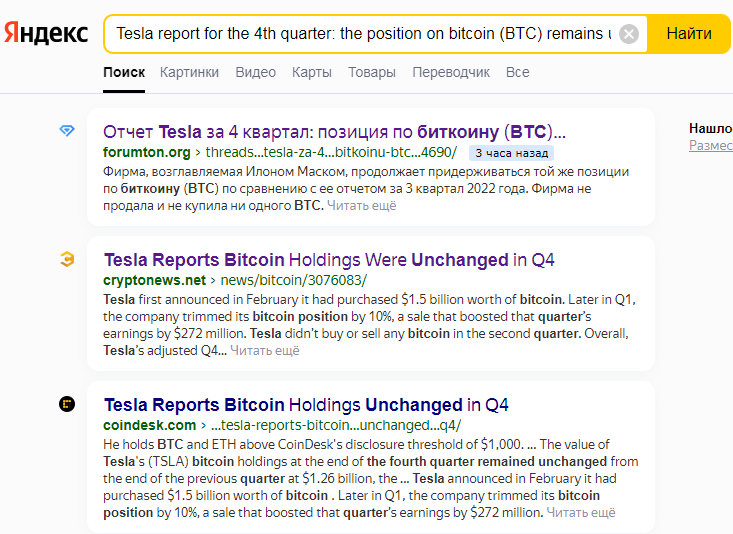The height and width of the screenshot is (534, 733).
Task: Open coindesk 'Tesla Reports Bitcoin Holdings Unchanged' title
Action: 306,404
